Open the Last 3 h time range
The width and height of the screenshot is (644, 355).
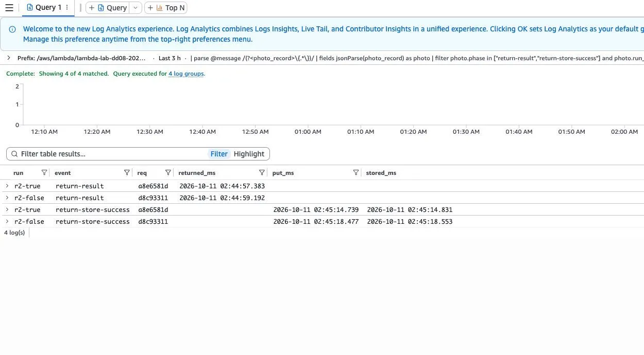tap(170, 58)
